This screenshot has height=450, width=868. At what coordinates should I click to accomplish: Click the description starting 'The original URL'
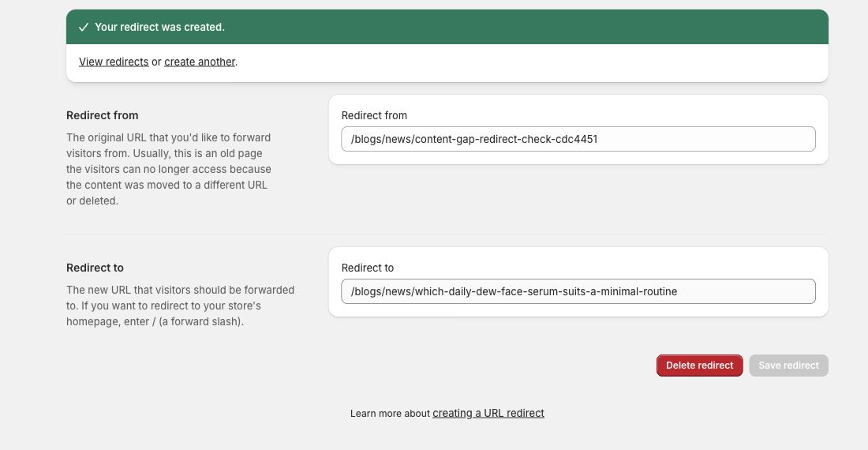point(169,170)
